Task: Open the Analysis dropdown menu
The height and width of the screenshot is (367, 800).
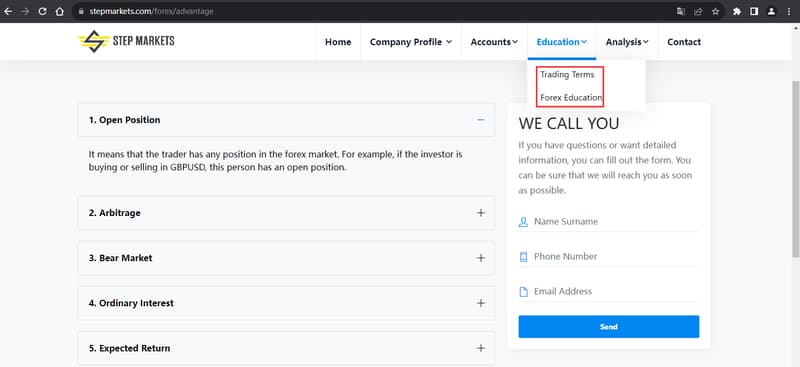Action: tap(627, 42)
